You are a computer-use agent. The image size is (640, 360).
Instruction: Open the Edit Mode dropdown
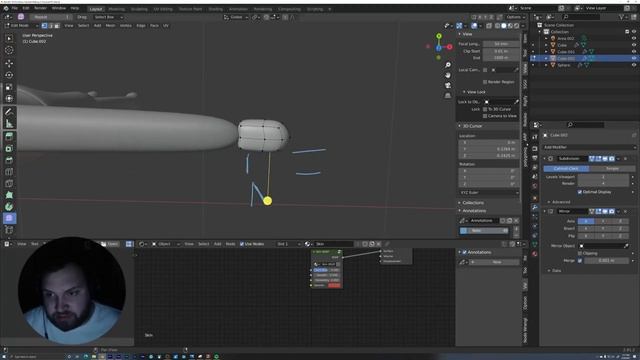[x=21, y=26]
